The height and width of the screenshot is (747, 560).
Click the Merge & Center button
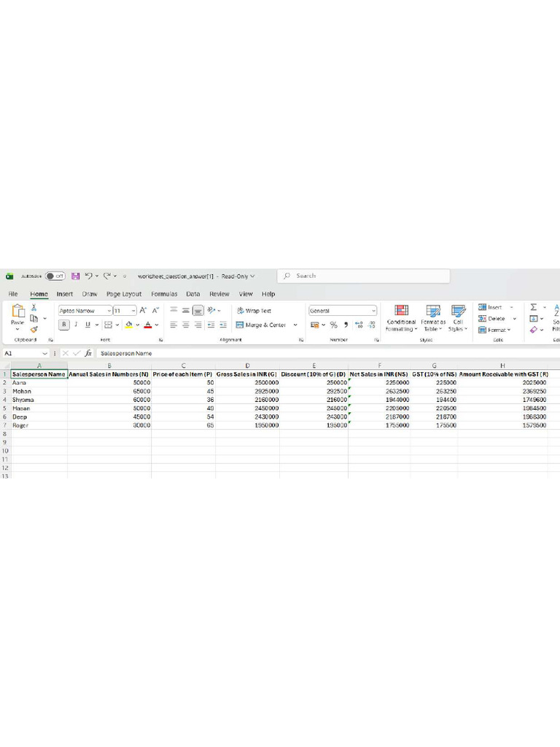pos(261,325)
